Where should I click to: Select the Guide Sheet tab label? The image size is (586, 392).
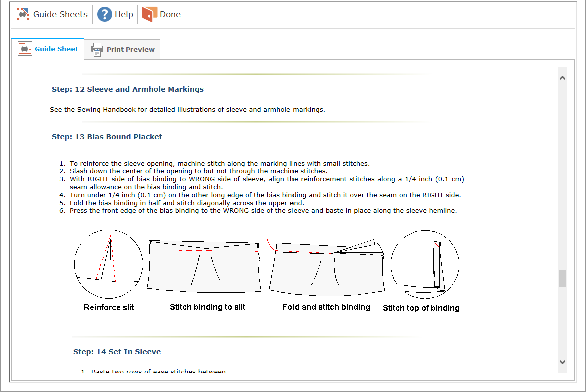[x=56, y=49]
